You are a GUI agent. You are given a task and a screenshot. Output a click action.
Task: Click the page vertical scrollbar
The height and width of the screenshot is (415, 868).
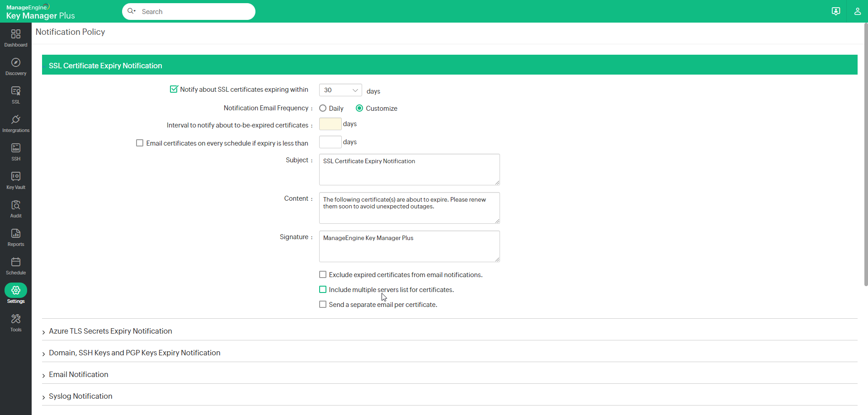[866, 155]
